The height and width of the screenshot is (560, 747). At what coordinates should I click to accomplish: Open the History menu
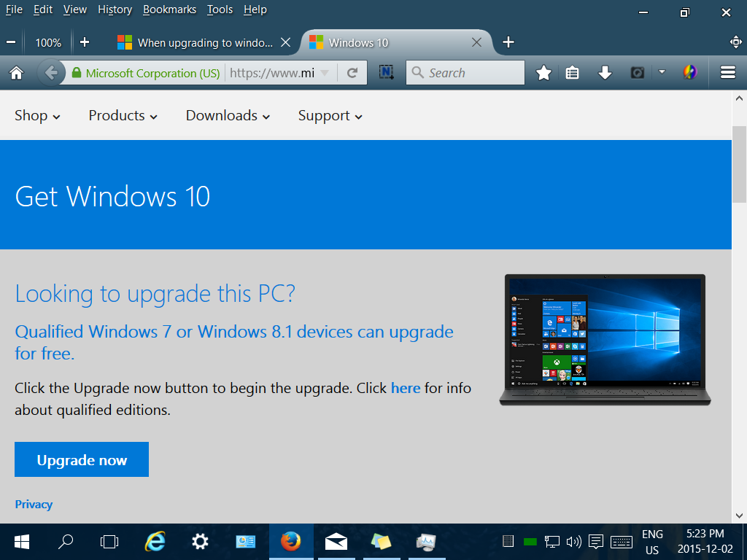pos(115,9)
